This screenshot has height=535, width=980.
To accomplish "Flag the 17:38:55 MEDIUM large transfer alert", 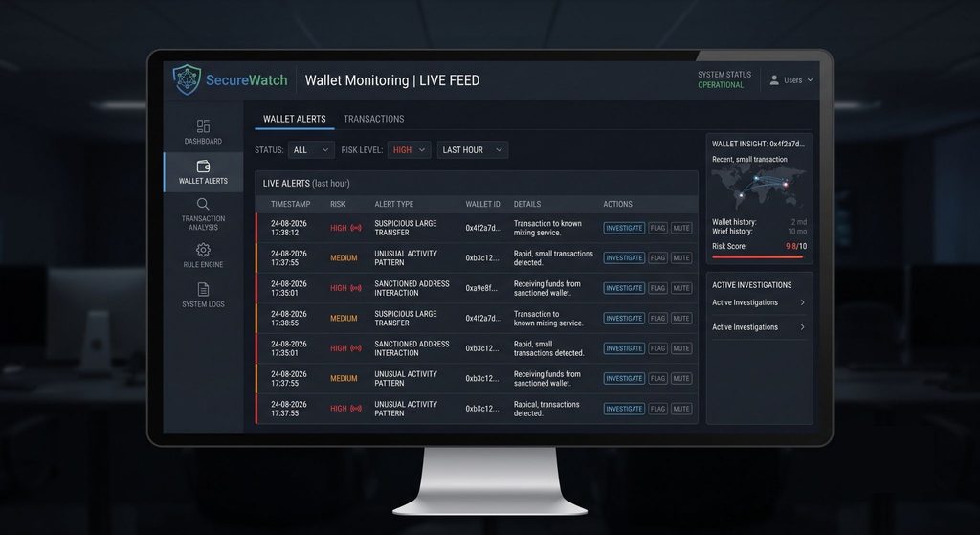I will (x=657, y=318).
